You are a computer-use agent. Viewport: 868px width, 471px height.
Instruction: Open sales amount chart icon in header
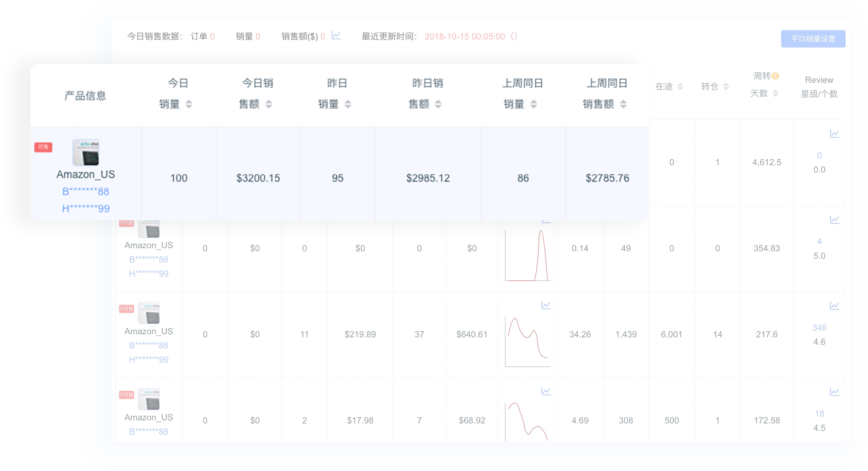tap(336, 35)
